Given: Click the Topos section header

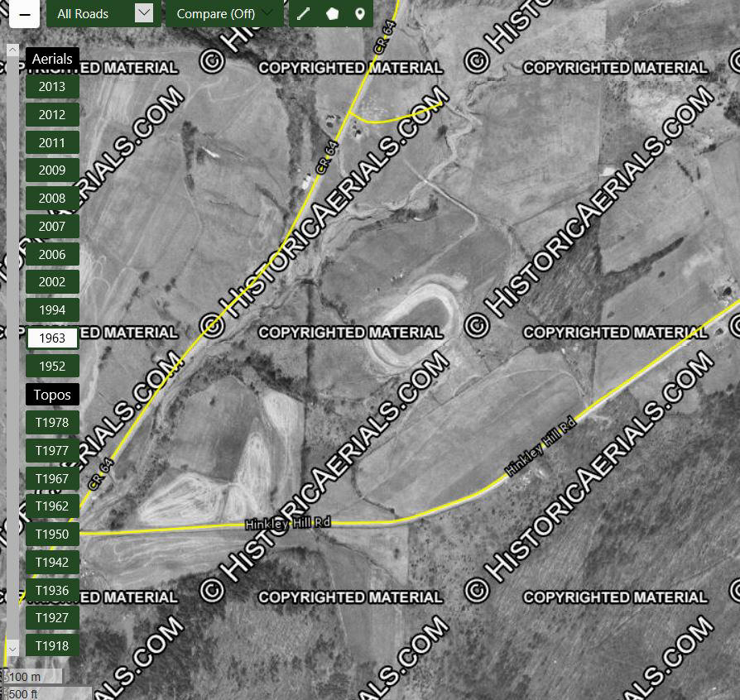Looking at the screenshot, I should tap(52, 395).
